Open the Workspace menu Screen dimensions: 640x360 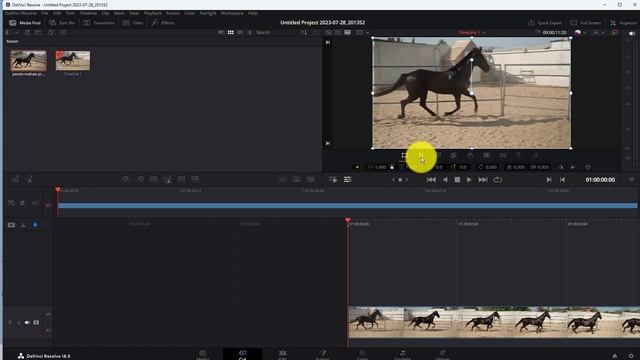click(x=232, y=13)
